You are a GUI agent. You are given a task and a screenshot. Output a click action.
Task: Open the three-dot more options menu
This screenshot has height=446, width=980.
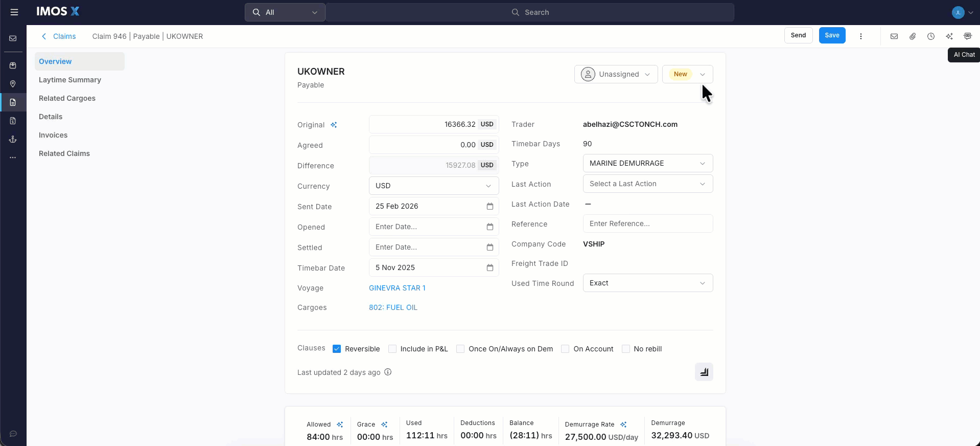tap(860, 36)
